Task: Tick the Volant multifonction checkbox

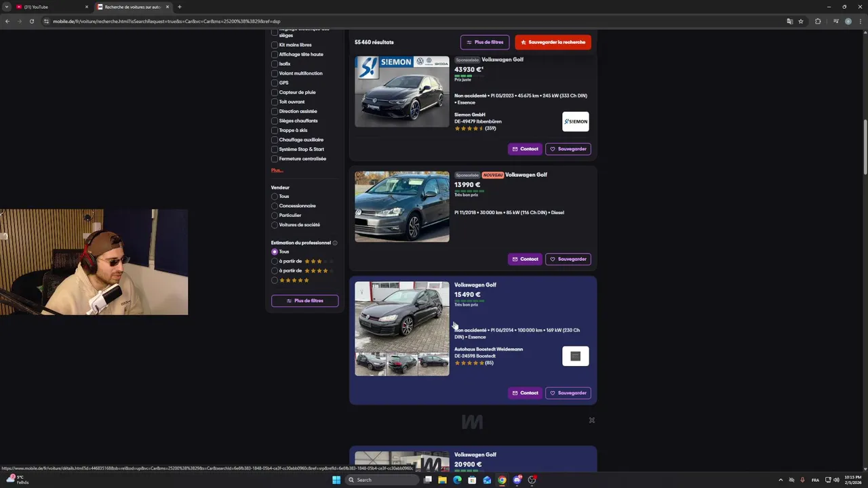Action: click(x=275, y=73)
